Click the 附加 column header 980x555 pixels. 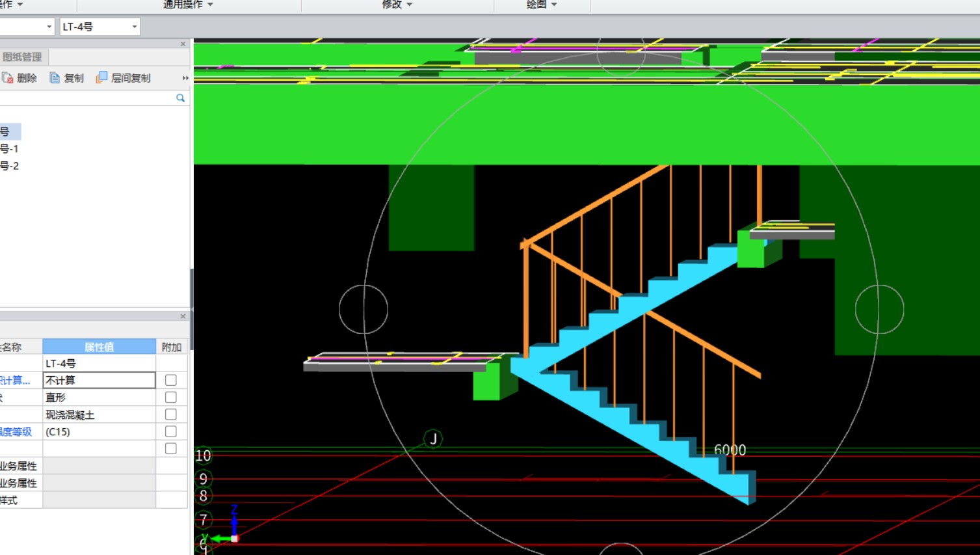click(172, 347)
